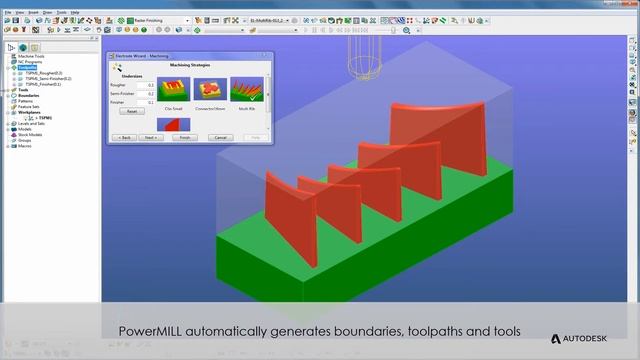Open the File menu
The width and height of the screenshot is (640, 360).
click(x=8, y=13)
